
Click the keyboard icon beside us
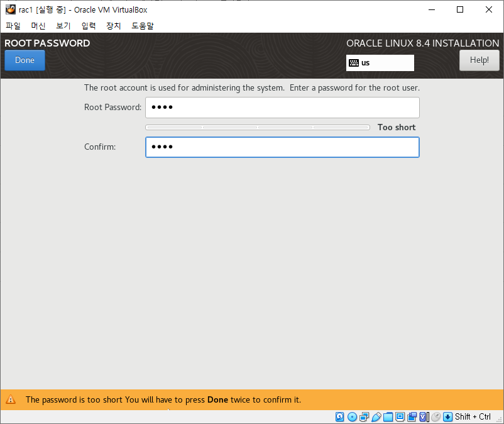354,63
